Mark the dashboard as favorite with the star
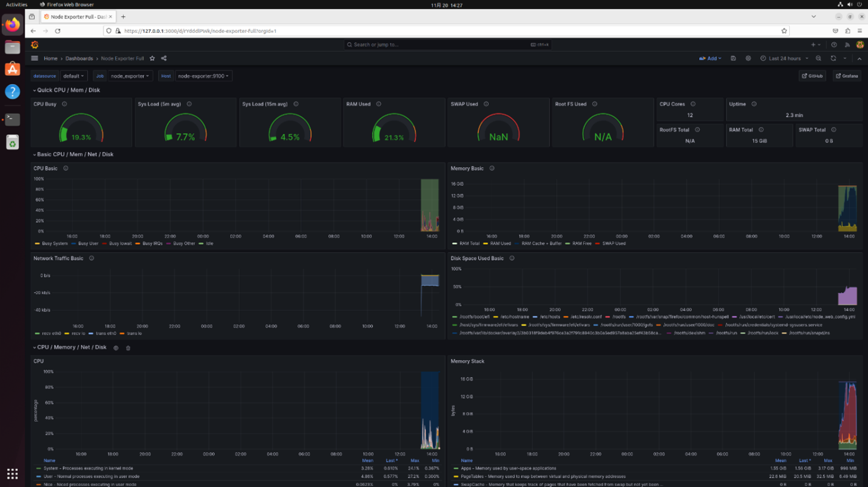 (152, 58)
